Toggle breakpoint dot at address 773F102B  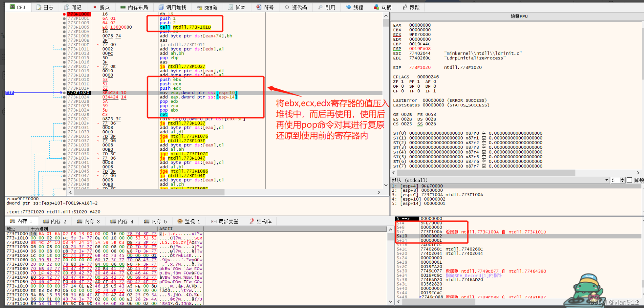click(x=64, y=115)
